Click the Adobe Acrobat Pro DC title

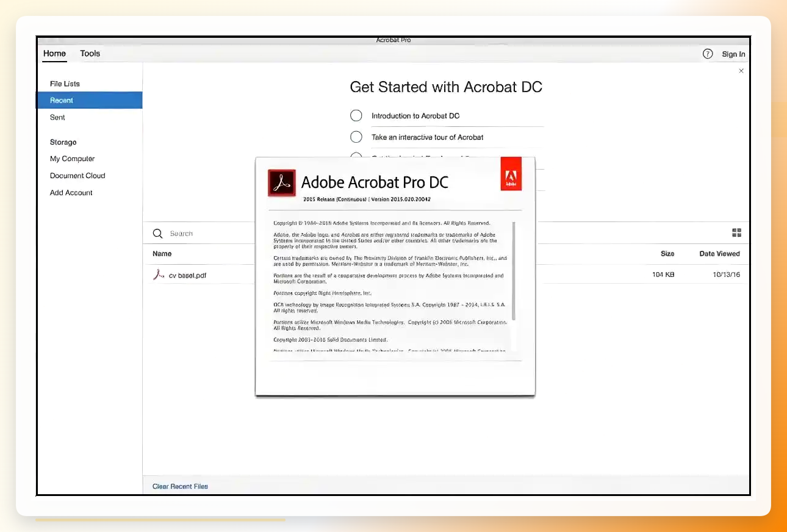pyautogui.click(x=375, y=182)
